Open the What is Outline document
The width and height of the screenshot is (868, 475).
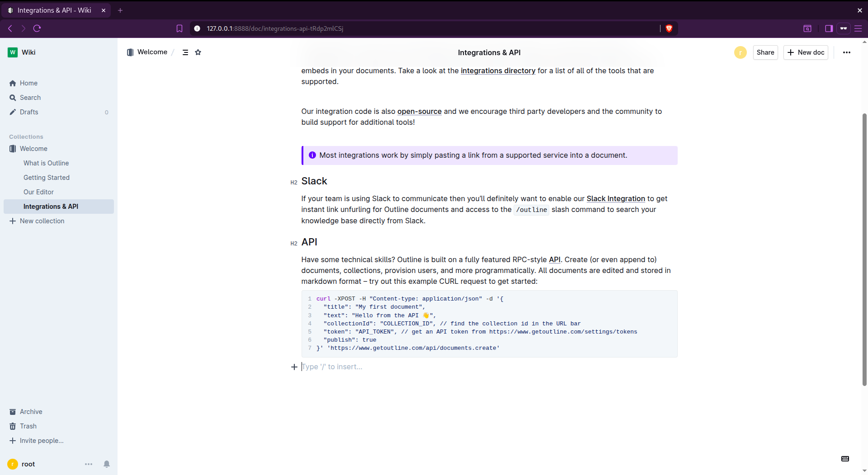click(46, 163)
